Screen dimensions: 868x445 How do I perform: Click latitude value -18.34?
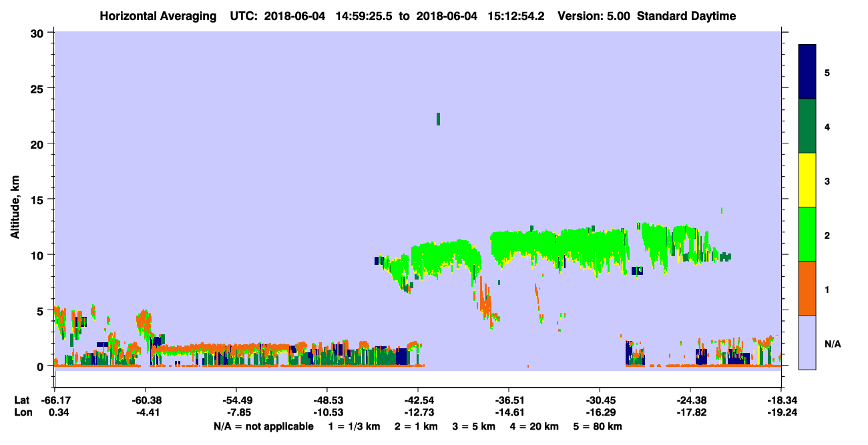(x=781, y=400)
